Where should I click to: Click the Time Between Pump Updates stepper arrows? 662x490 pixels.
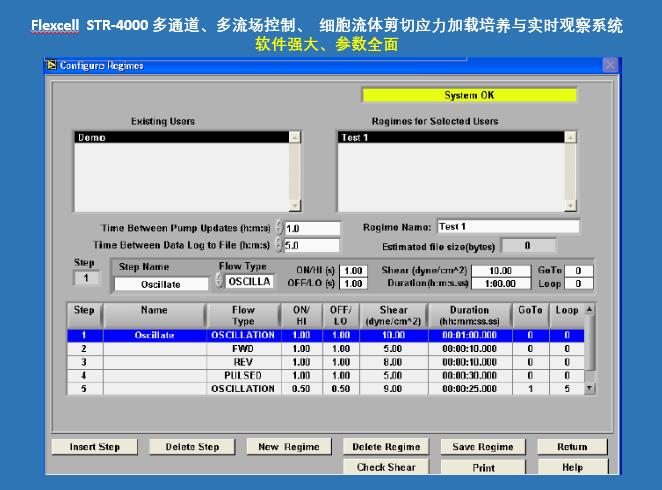click(279, 228)
